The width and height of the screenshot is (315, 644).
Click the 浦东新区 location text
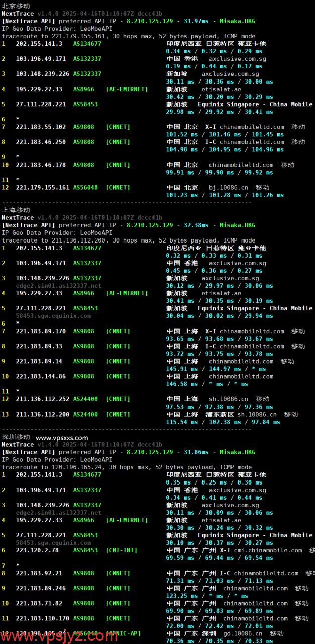coord(219,414)
